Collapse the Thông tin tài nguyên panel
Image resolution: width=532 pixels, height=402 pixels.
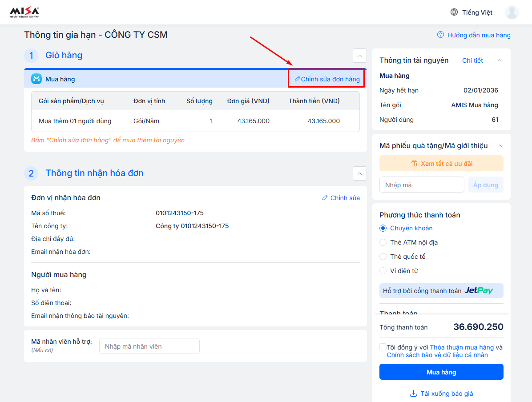coord(500,60)
